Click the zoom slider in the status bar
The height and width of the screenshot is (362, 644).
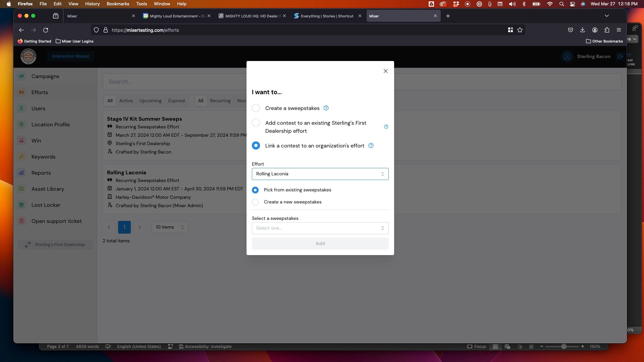click(x=564, y=347)
